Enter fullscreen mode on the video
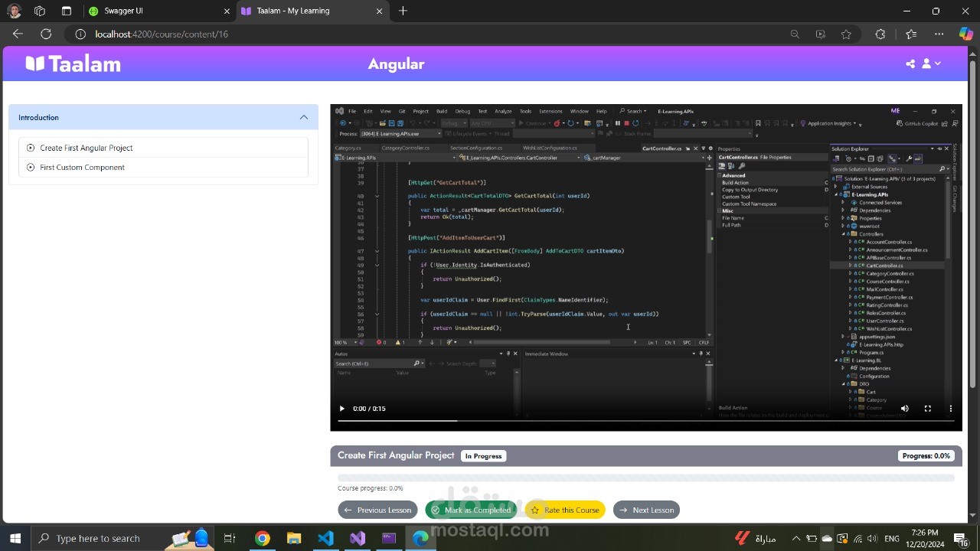The image size is (980, 551). click(x=928, y=409)
